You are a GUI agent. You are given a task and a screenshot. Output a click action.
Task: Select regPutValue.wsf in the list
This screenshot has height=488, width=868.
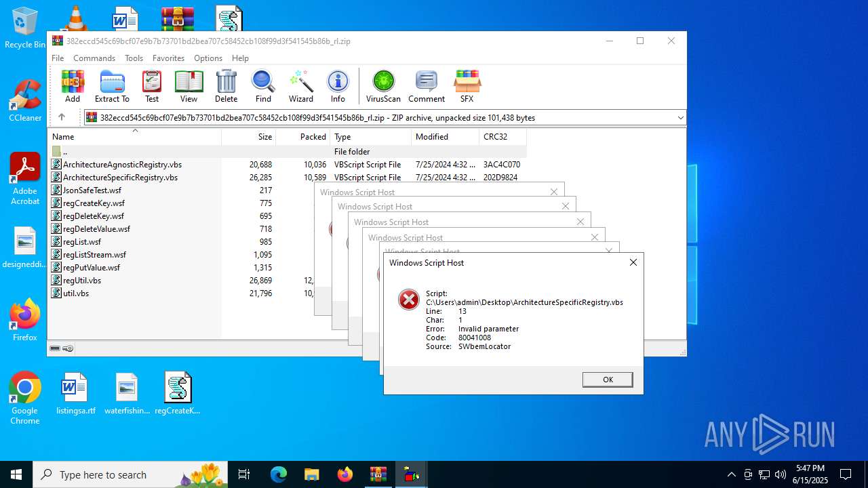tap(92, 267)
